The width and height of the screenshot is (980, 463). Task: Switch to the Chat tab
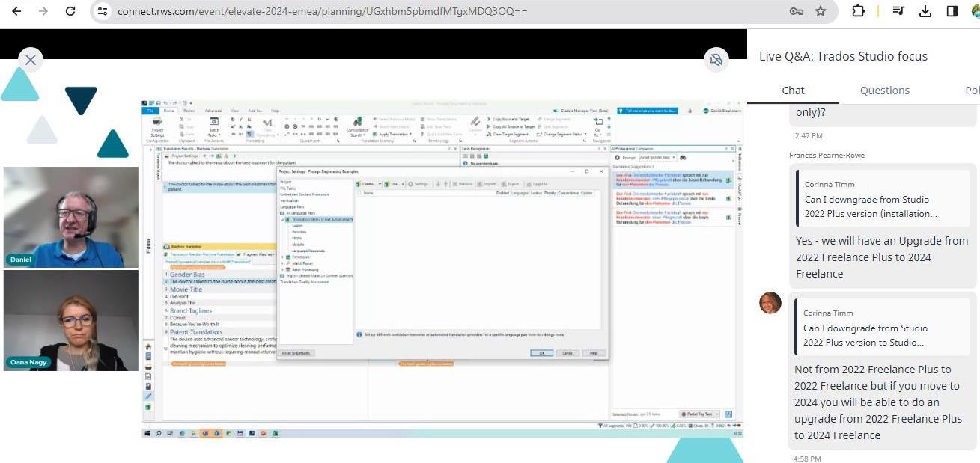pyautogui.click(x=793, y=91)
